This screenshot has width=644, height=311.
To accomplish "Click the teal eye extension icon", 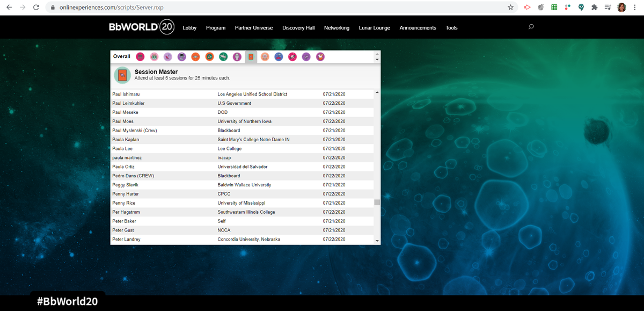I will click(581, 8).
